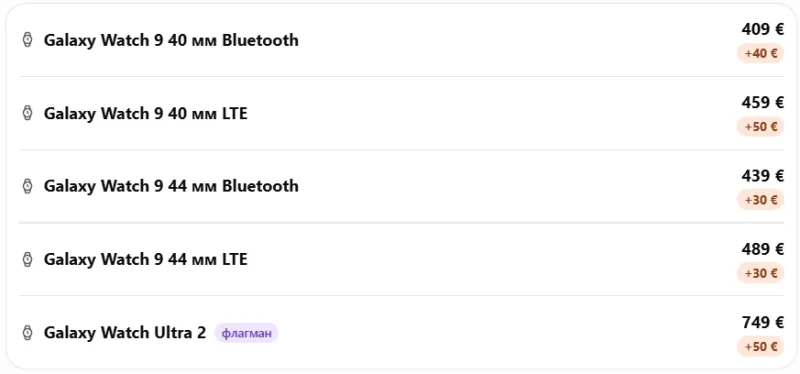The width and height of the screenshot is (800, 374).
Task: Click watch icon beside Galaxy Watch 9 40 мм LTE
Action: [28, 113]
